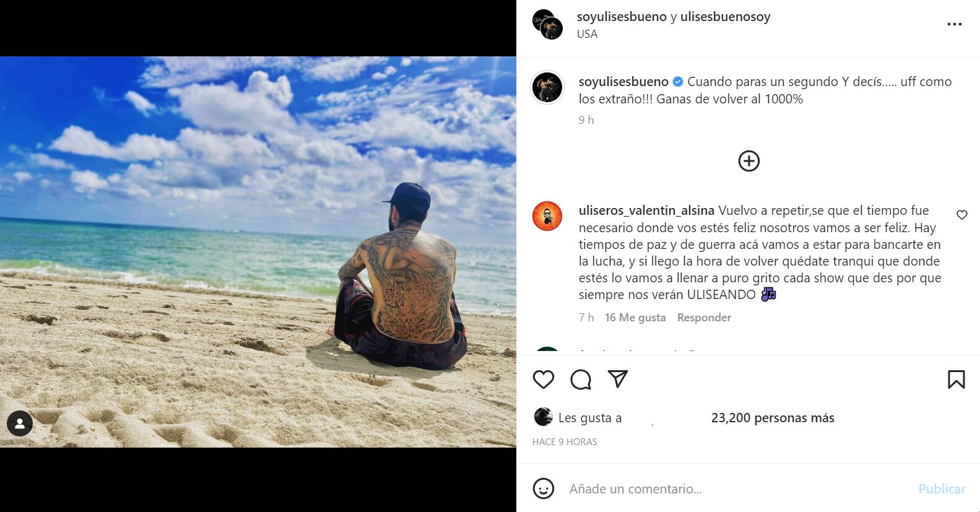
Task: Open the ulisesbuenosoy collaborator profile
Action: (726, 17)
